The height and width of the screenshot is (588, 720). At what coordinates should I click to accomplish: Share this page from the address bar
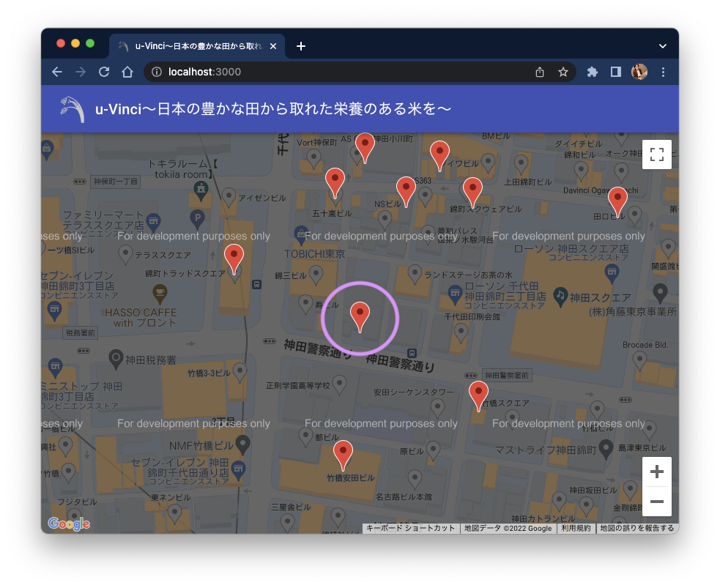click(540, 72)
